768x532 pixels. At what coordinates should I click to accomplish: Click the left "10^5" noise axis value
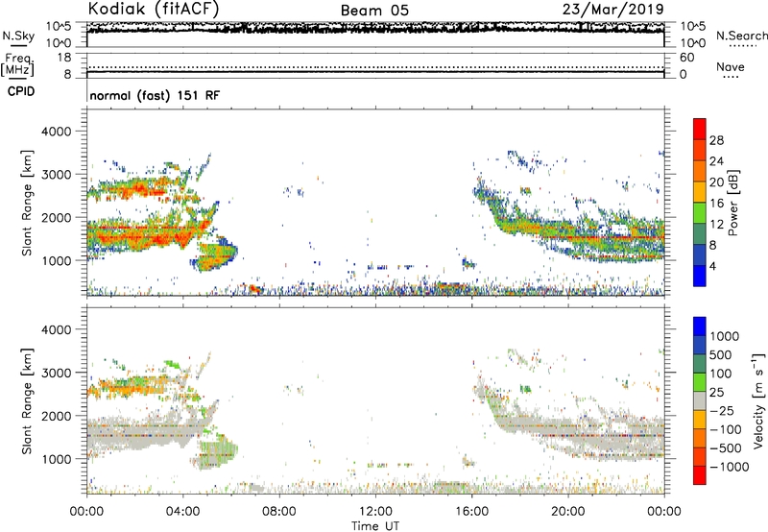pos(59,26)
